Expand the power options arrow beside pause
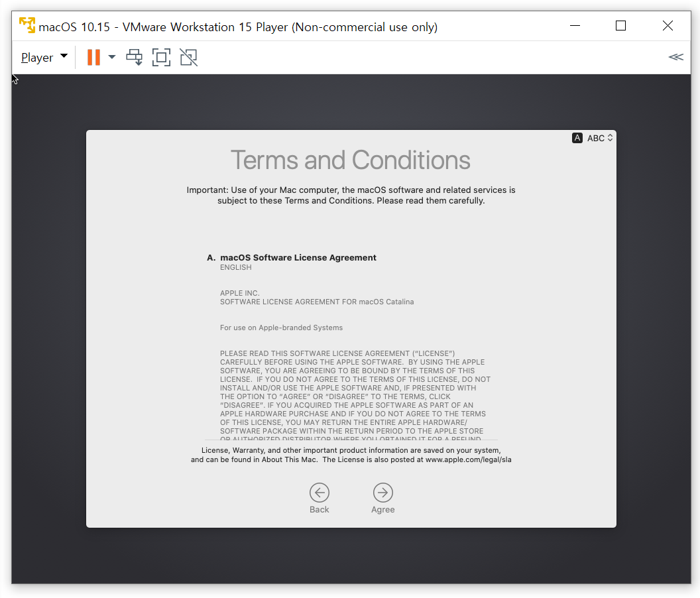This screenshot has height=598, width=700. pyautogui.click(x=112, y=57)
